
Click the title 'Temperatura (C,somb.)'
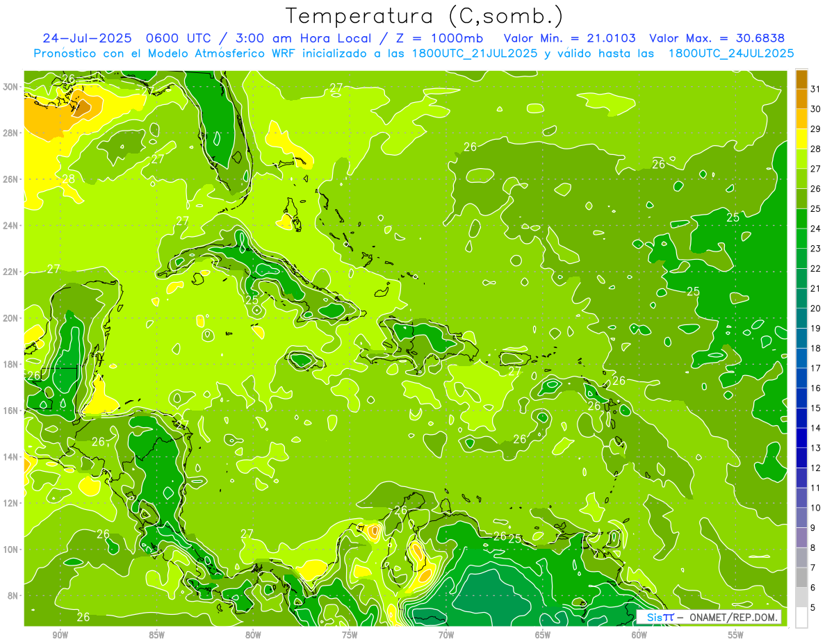425,16
